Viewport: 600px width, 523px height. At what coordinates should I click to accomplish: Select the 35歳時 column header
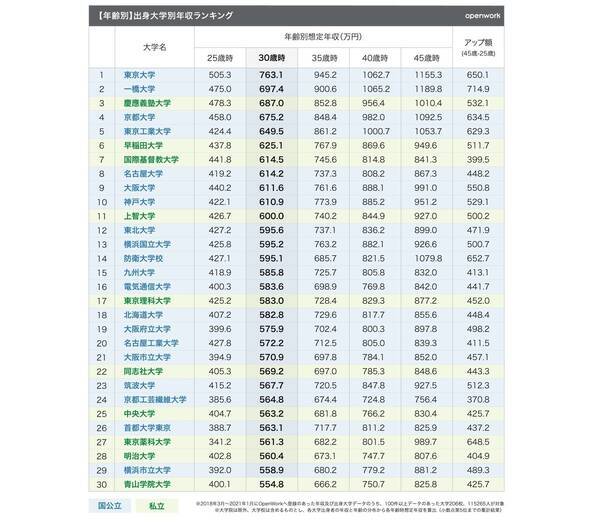pyautogui.click(x=324, y=58)
